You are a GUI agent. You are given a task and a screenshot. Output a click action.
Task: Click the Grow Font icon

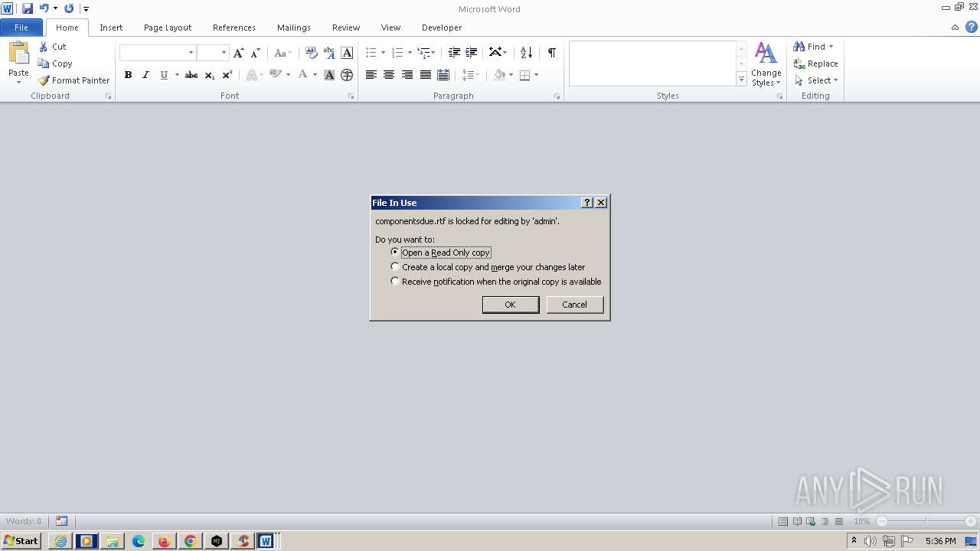click(x=239, y=53)
